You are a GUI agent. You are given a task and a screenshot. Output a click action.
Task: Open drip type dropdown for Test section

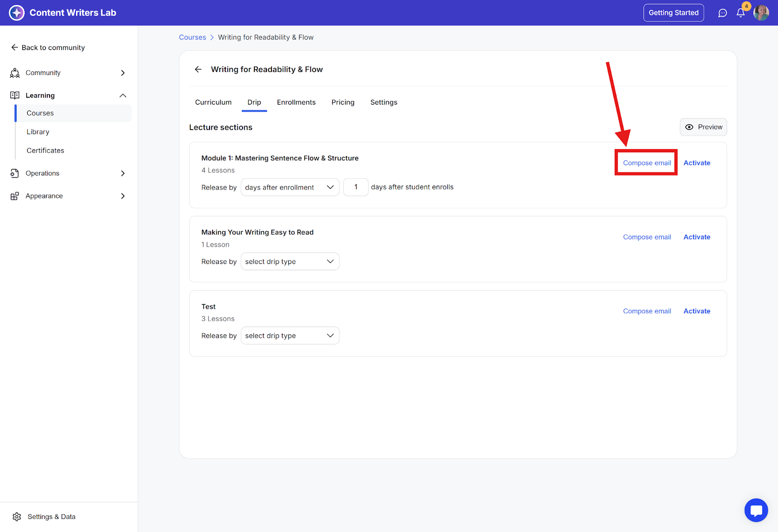[290, 336]
